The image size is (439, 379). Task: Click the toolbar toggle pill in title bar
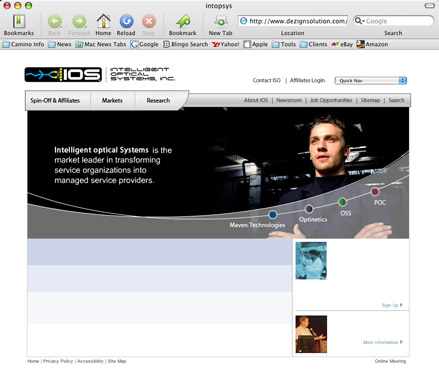point(429,6)
